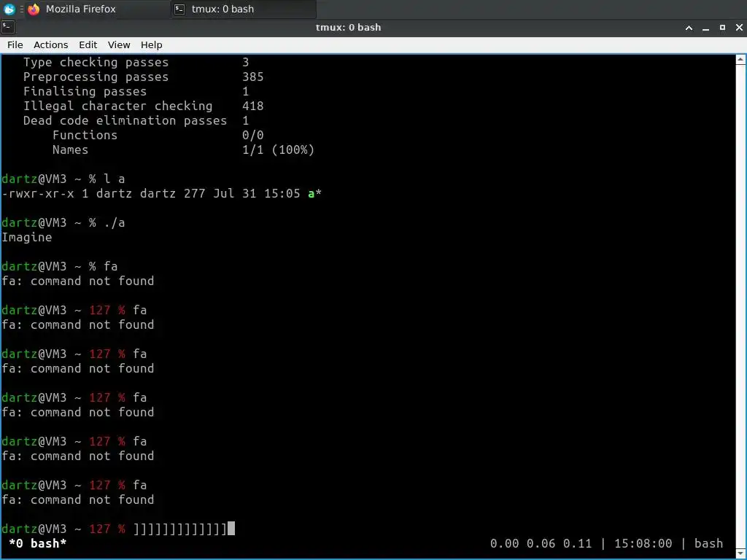
Task: Open the Help menu
Action: click(152, 44)
